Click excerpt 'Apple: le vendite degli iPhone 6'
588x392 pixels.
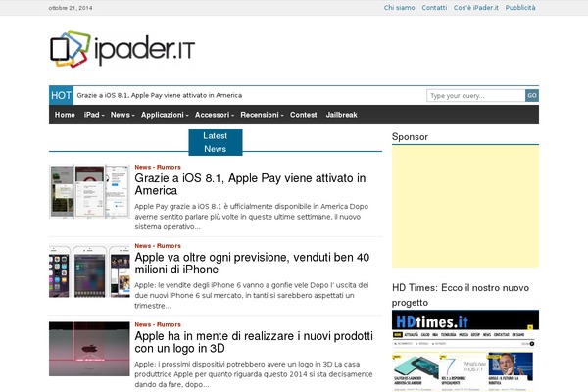click(x=252, y=295)
